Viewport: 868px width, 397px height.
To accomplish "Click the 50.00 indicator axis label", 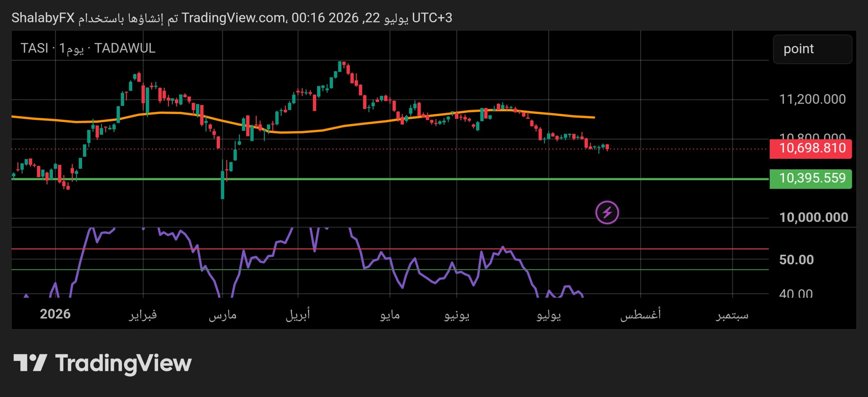I will (x=796, y=260).
